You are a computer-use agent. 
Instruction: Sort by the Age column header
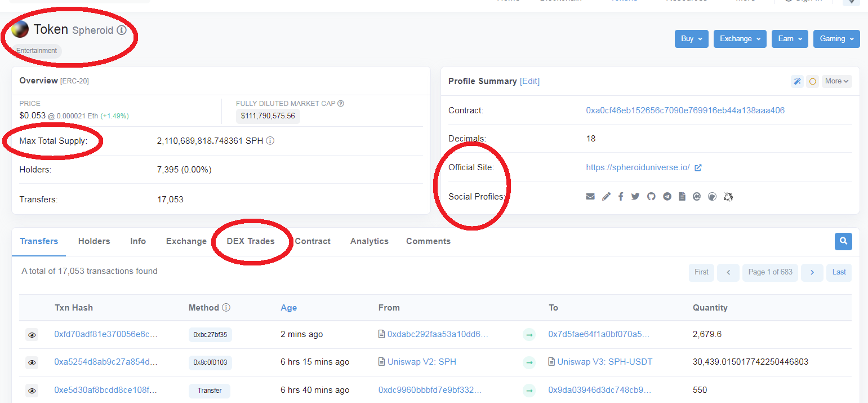click(288, 308)
